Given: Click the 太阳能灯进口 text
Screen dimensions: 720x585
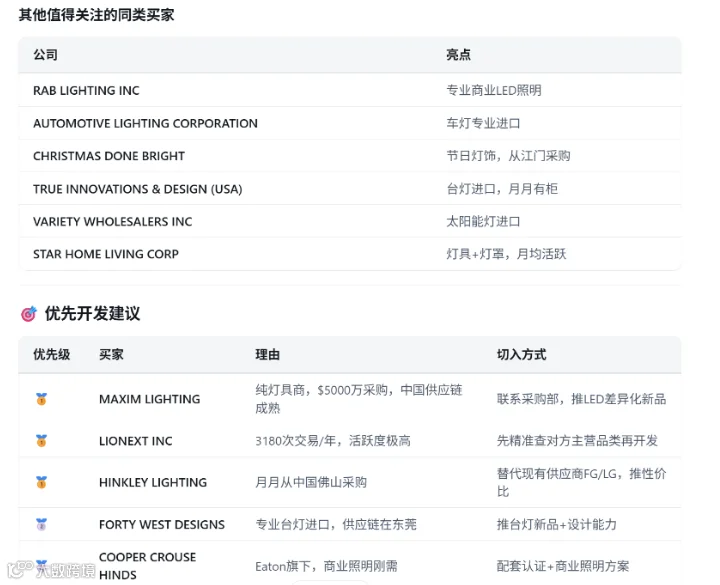Looking at the screenshot, I should [483, 222].
